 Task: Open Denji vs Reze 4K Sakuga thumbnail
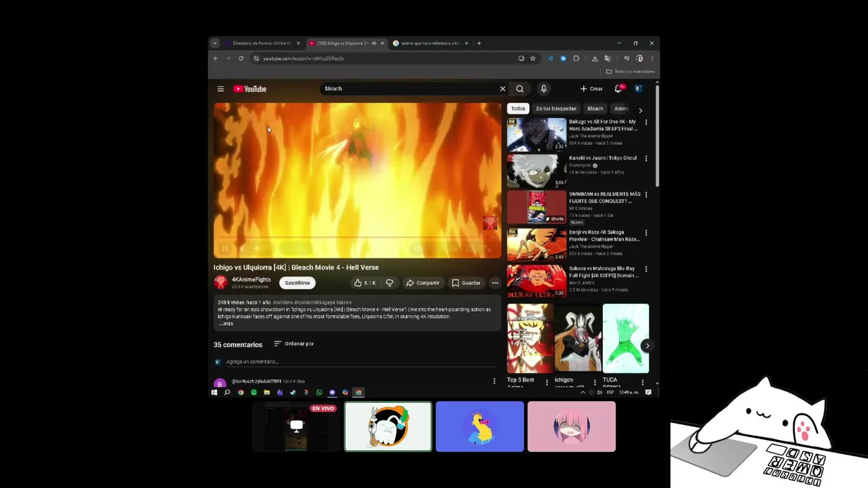coord(536,245)
